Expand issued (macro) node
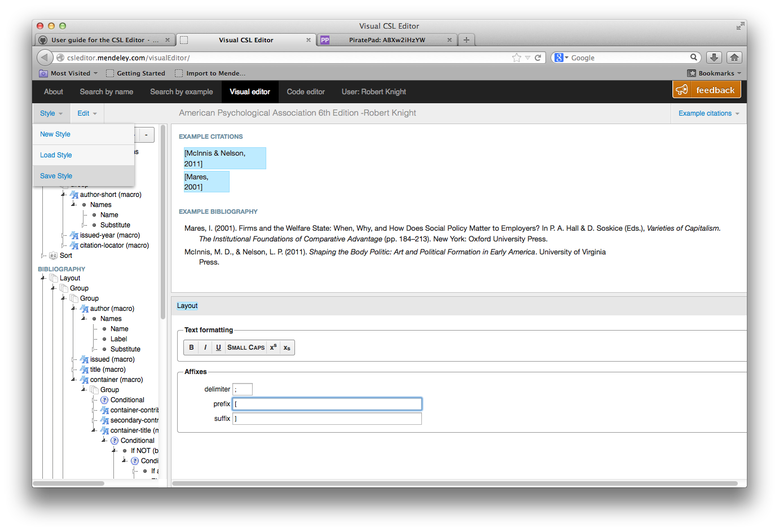Viewport: 779px width, 532px height. point(73,359)
